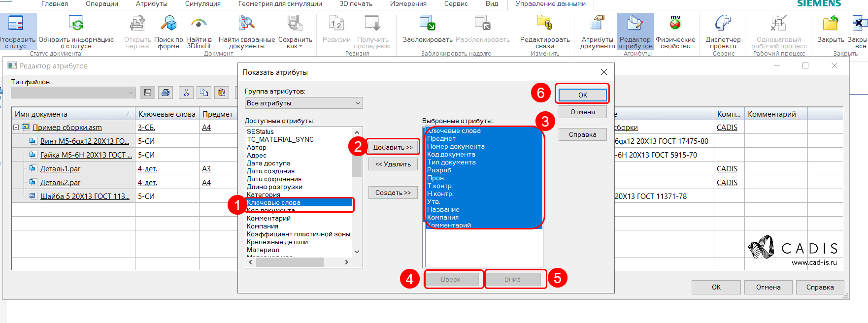Screen dimensions: 868x323
Task: Click Paste icon in attribute editor toolbar
Action: point(222,92)
